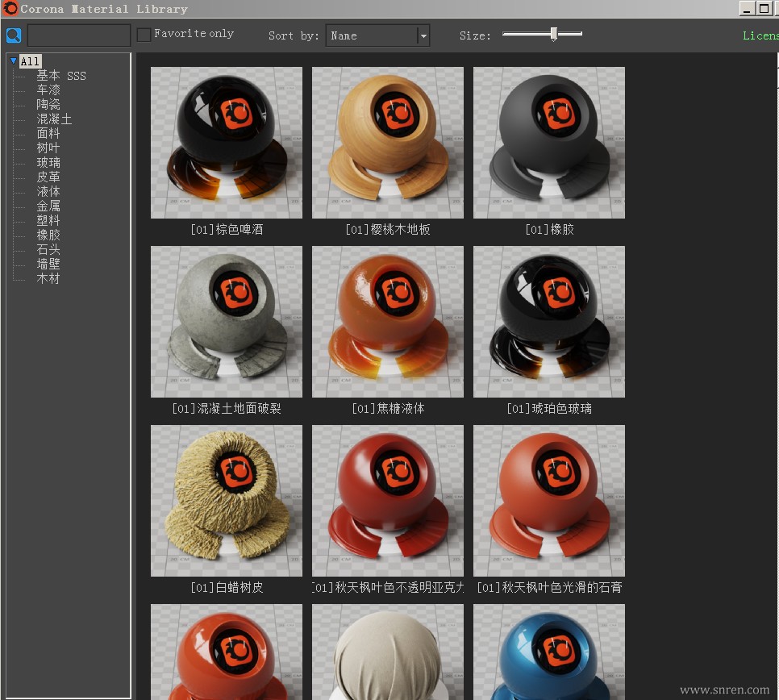Click the search text input field

click(x=79, y=35)
